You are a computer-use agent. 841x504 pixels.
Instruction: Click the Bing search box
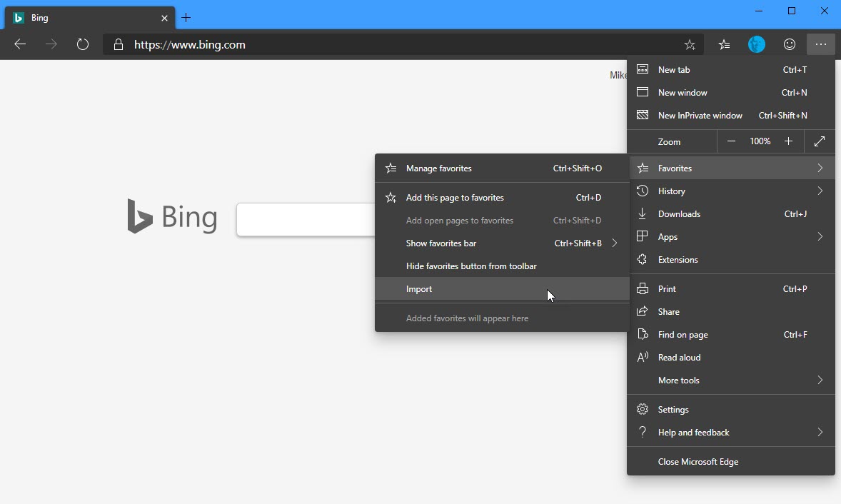[x=306, y=219]
